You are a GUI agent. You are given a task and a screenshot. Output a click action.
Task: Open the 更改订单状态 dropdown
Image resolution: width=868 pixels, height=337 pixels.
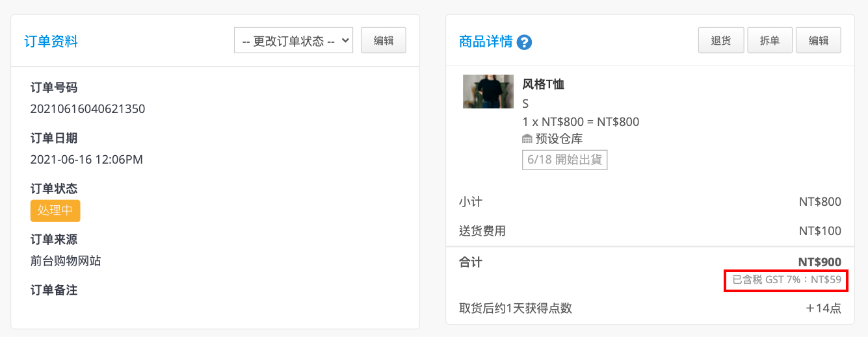tap(293, 40)
